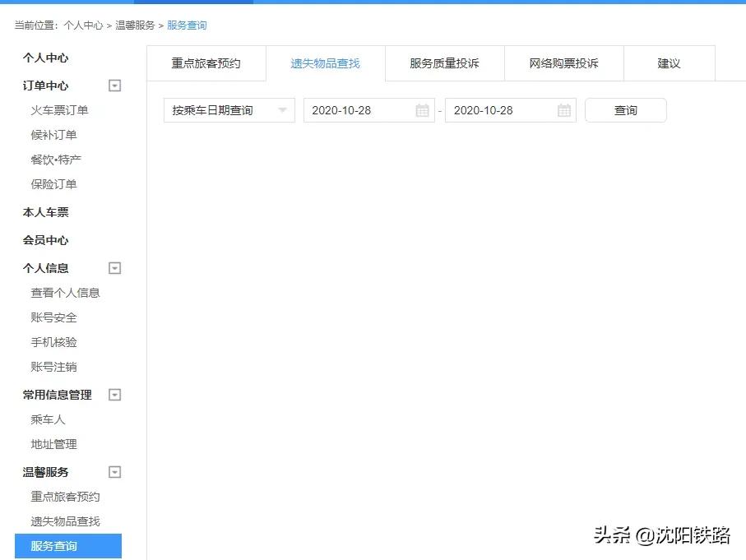Screen dimensions: 746x560
Task: Switch to the 网络购票投诉 tab
Action: (x=564, y=62)
